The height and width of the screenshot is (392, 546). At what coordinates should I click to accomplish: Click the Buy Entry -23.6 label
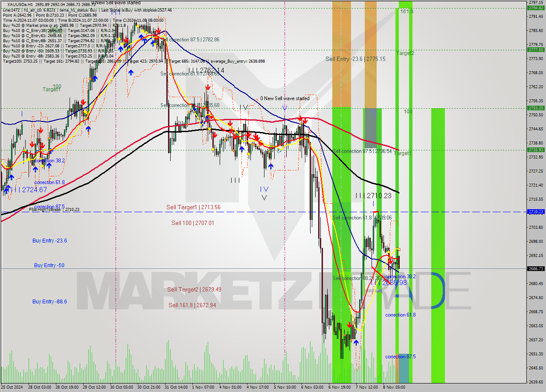point(49,241)
